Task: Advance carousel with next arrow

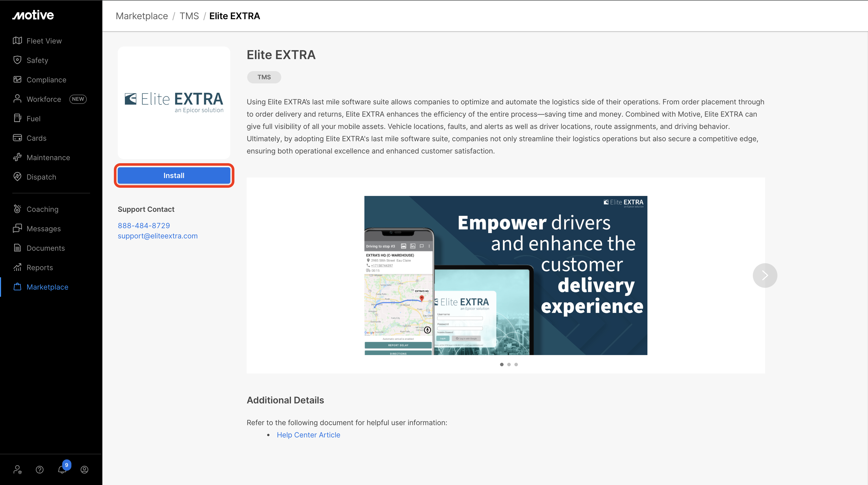Action: (765, 275)
